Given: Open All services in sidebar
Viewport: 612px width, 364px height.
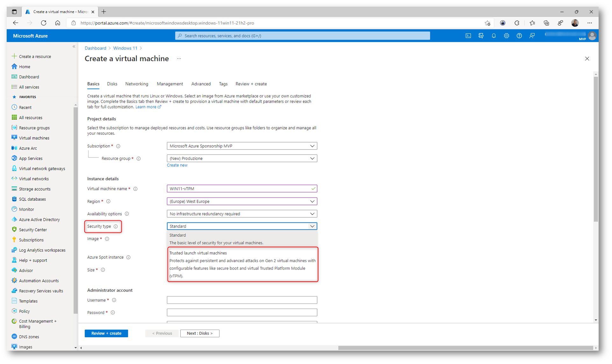Looking at the screenshot, I should [25, 87].
